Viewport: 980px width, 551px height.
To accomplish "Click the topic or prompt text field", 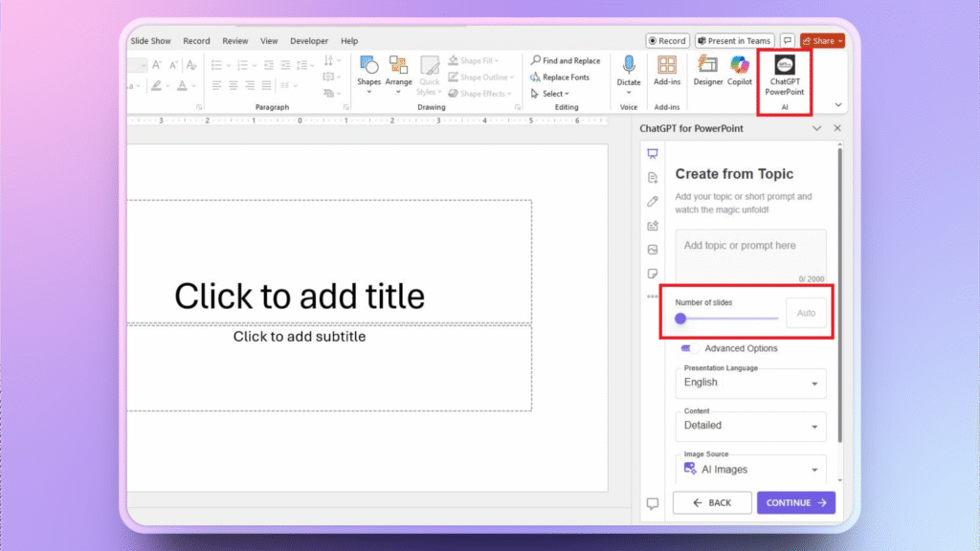I will point(750,253).
